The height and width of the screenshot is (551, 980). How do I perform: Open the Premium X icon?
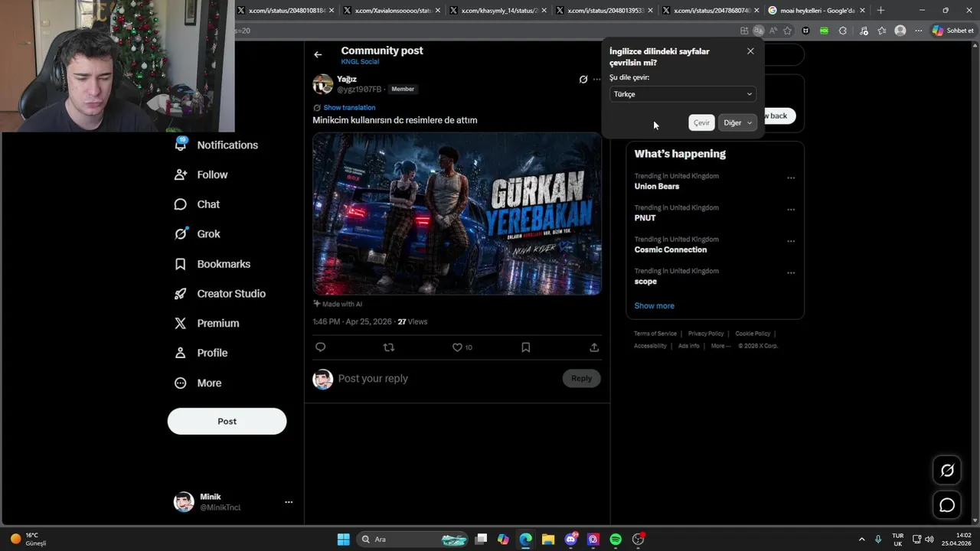[181, 323]
